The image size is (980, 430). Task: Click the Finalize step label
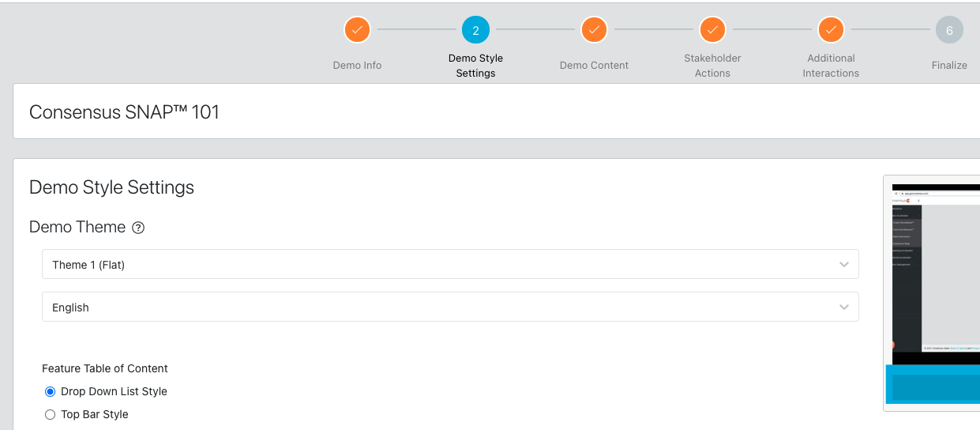point(949,66)
